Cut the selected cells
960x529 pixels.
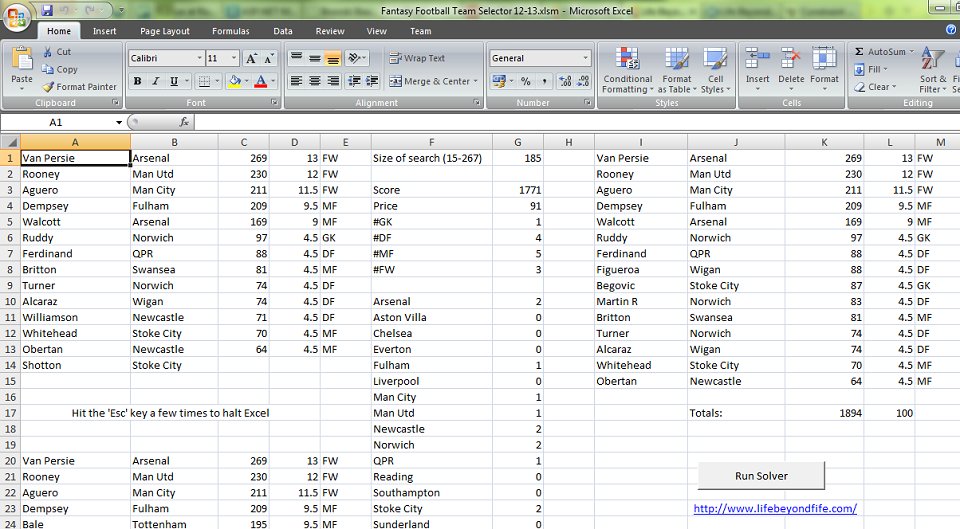[x=57, y=52]
